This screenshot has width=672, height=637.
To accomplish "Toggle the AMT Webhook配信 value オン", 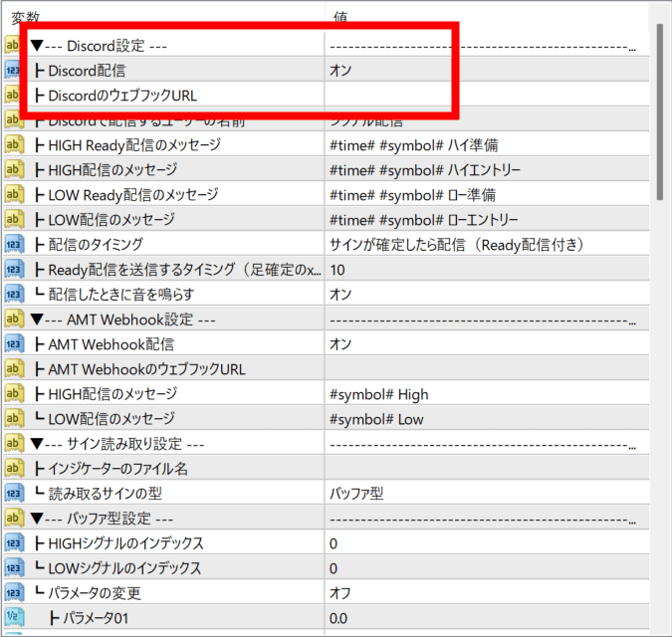I will pos(340,343).
